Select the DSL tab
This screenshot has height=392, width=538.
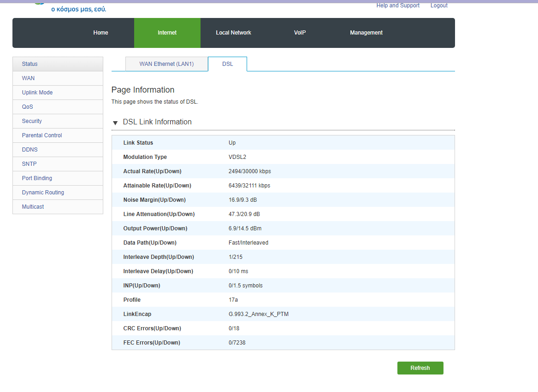[x=227, y=64]
